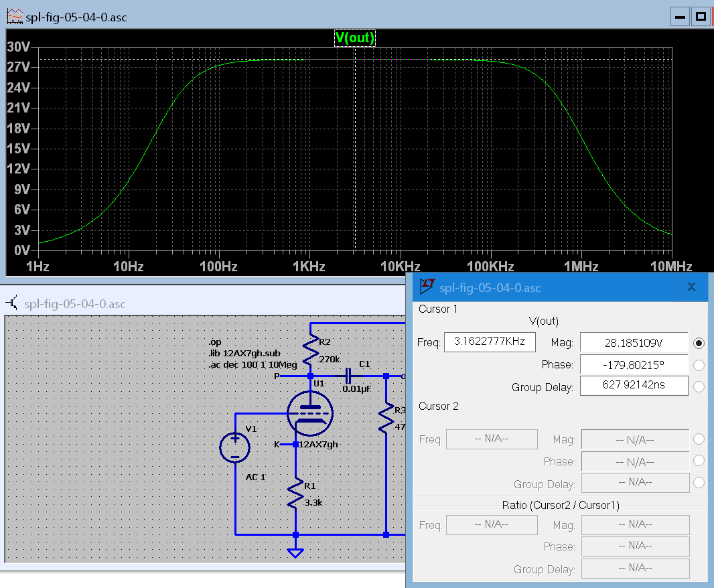Close the cursor readout dialog

[691, 287]
